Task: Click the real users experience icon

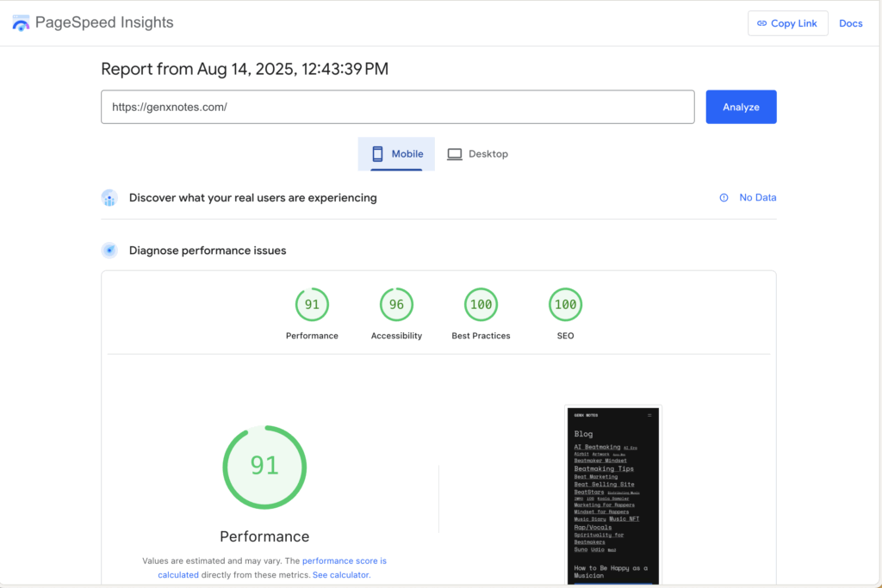Action: click(109, 198)
